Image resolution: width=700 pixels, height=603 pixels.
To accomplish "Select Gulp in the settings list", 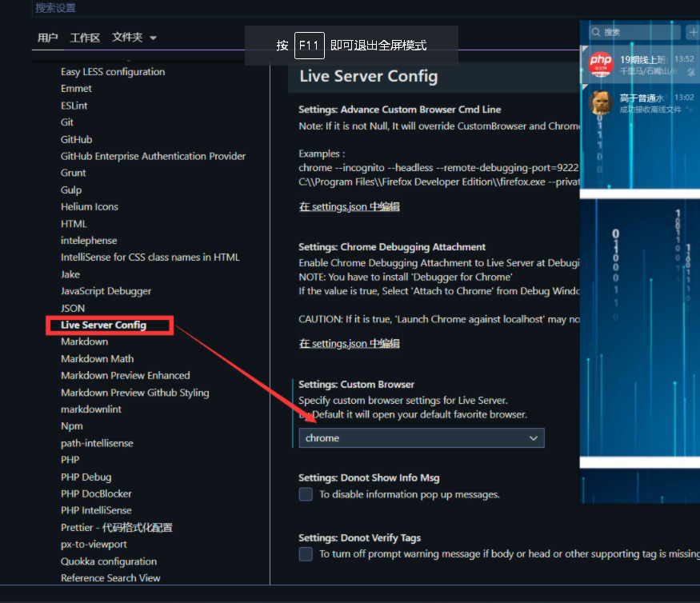I will point(71,190).
